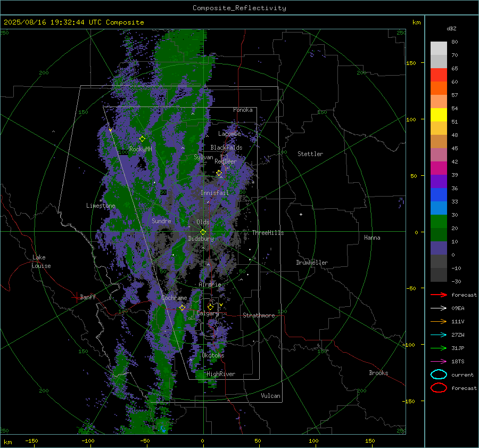479x448 pixels.
Task: Click the cyan 27ZW arrow in legend
Action: pyautogui.click(x=439, y=335)
